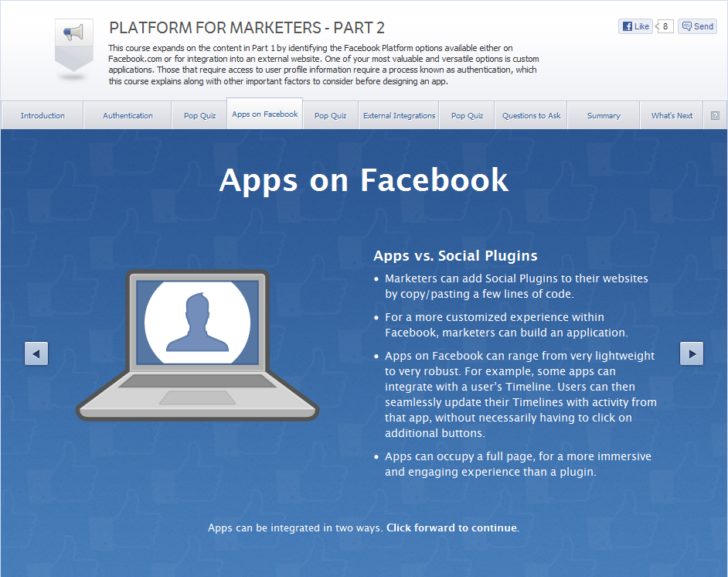This screenshot has height=577, width=728.
Task: Click the Facebook Like button
Action: (635, 26)
